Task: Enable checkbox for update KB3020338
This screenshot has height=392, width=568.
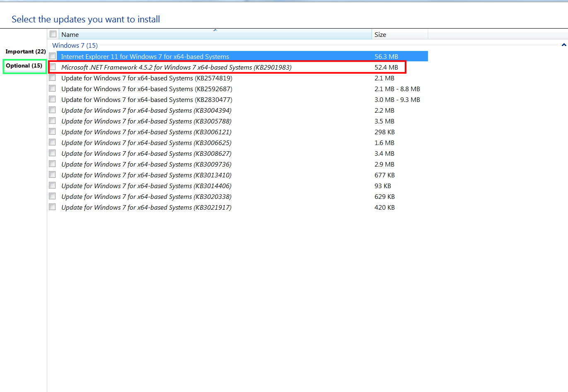Action: coord(52,196)
